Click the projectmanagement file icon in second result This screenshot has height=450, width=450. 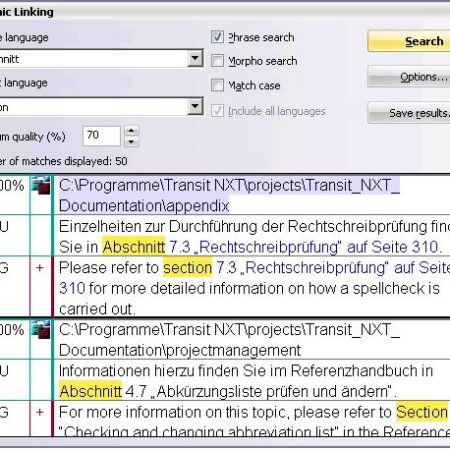point(41,330)
